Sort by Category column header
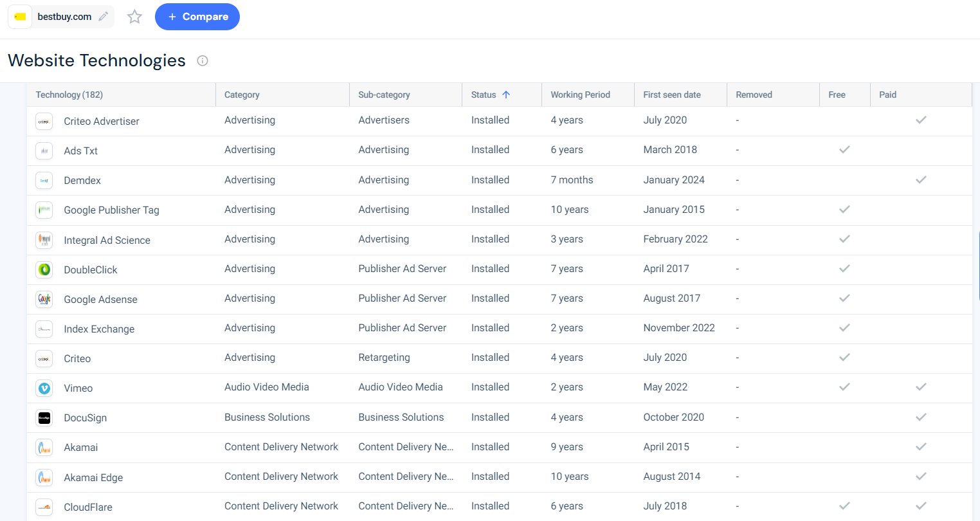 tap(242, 95)
